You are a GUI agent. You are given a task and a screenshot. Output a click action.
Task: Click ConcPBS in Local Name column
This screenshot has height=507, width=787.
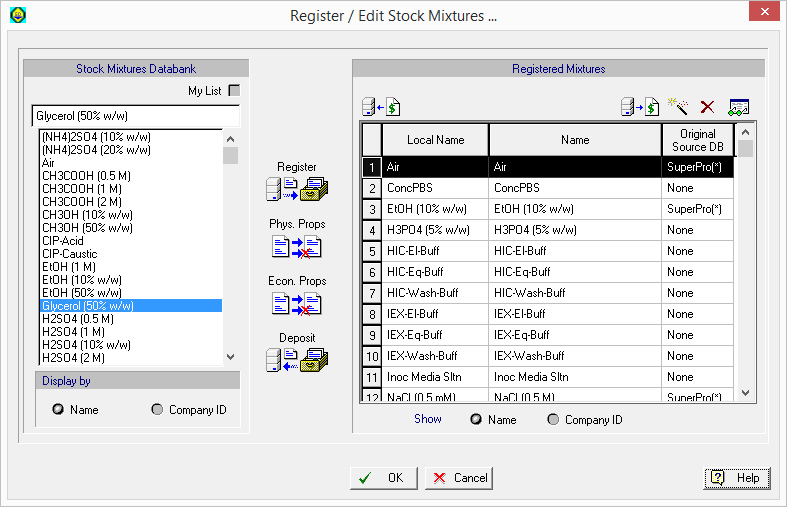(x=435, y=188)
